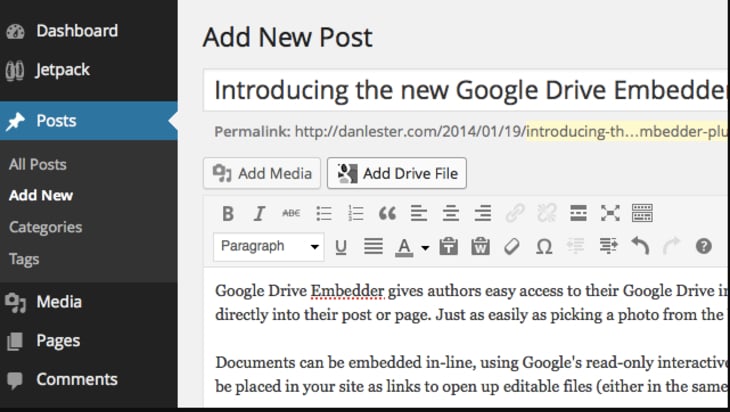Apply strikethrough with the ABC icon
This screenshot has height=412, width=730.
click(291, 213)
